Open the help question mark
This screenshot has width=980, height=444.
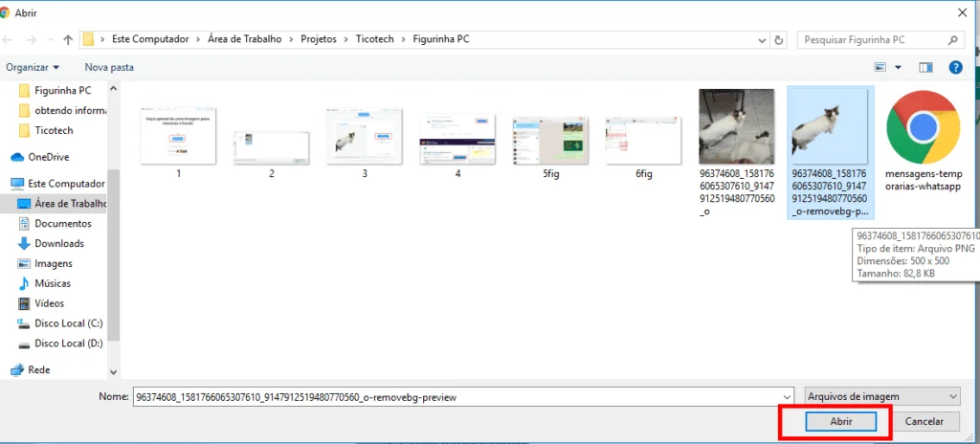point(955,67)
